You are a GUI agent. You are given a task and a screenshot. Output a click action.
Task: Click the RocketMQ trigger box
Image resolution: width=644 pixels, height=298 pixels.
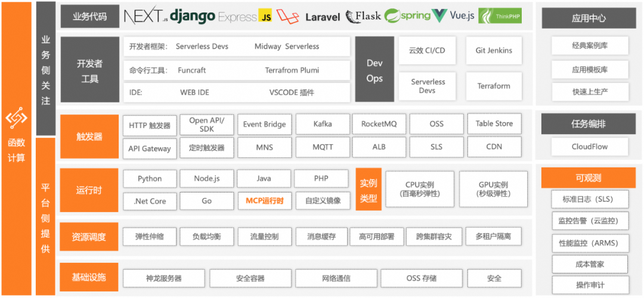pyautogui.click(x=379, y=124)
